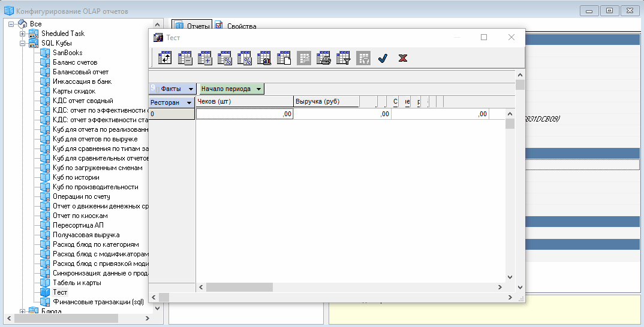Confirm with the blue checkmark icon
Viewport: 644px width, 327px height.
[383, 58]
